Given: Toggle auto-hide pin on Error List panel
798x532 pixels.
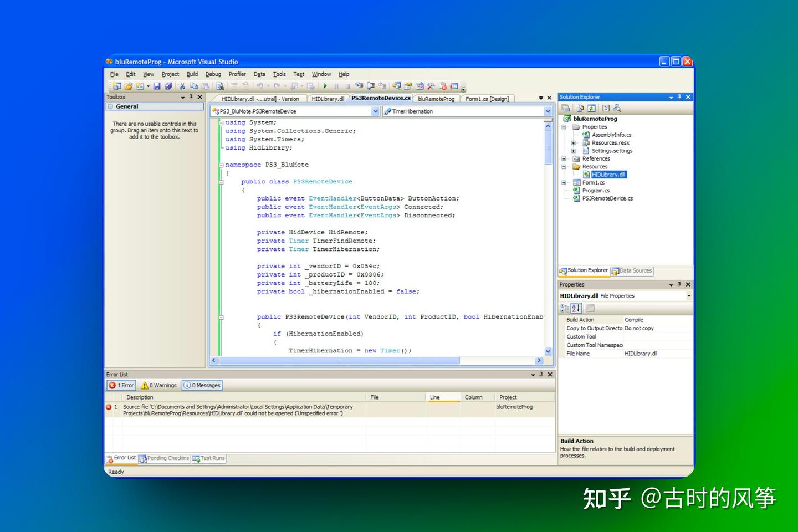Looking at the screenshot, I should (x=541, y=375).
